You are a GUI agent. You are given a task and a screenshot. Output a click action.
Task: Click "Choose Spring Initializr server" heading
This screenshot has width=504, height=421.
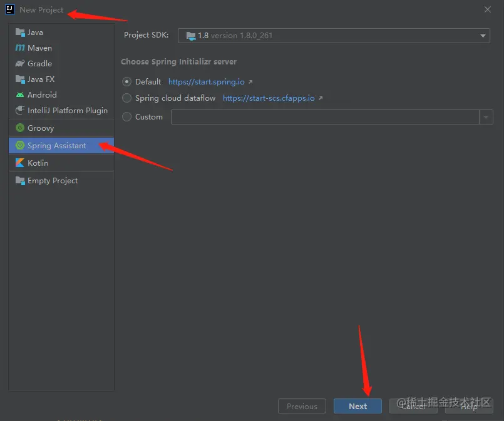tap(178, 62)
